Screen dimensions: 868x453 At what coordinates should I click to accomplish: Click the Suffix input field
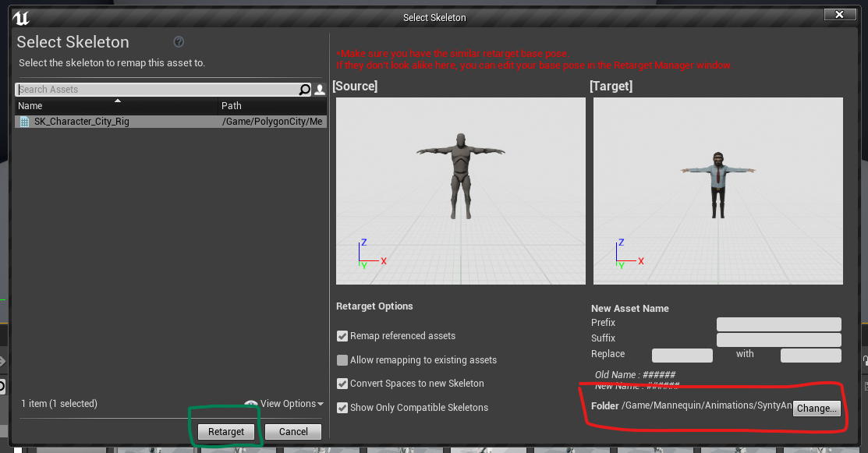(x=778, y=338)
